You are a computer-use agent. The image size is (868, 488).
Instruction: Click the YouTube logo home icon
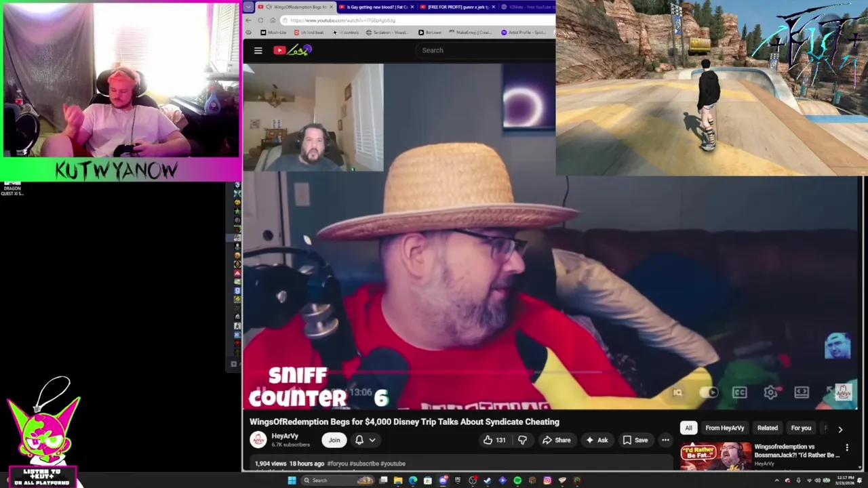[x=292, y=50]
